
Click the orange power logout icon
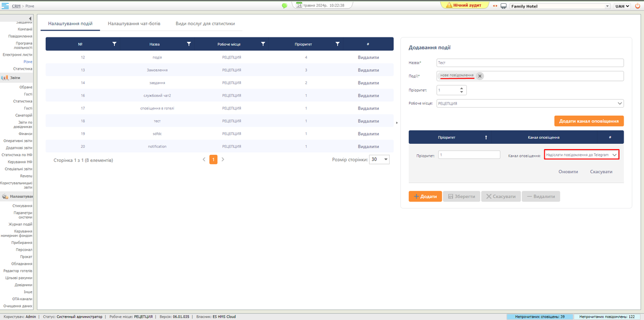click(x=638, y=6)
